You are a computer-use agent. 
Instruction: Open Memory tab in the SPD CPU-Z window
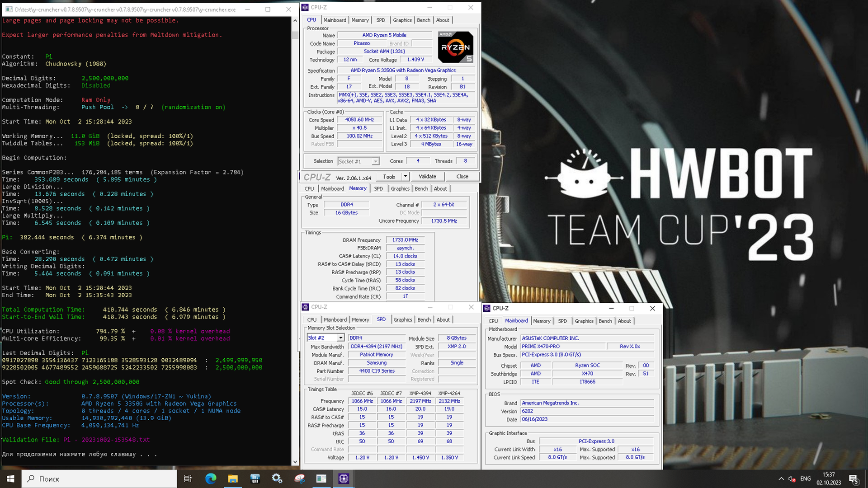pyautogui.click(x=361, y=319)
